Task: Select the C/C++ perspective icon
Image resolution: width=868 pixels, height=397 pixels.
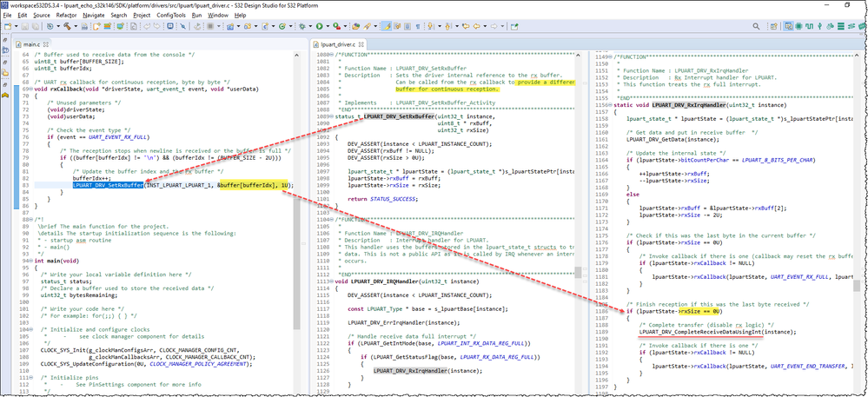Action: pyautogui.click(x=788, y=26)
